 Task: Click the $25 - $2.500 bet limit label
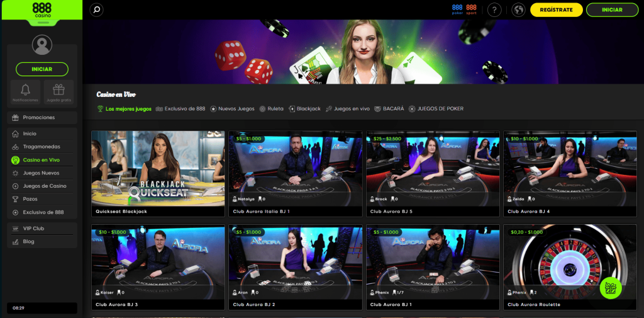(x=387, y=139)
